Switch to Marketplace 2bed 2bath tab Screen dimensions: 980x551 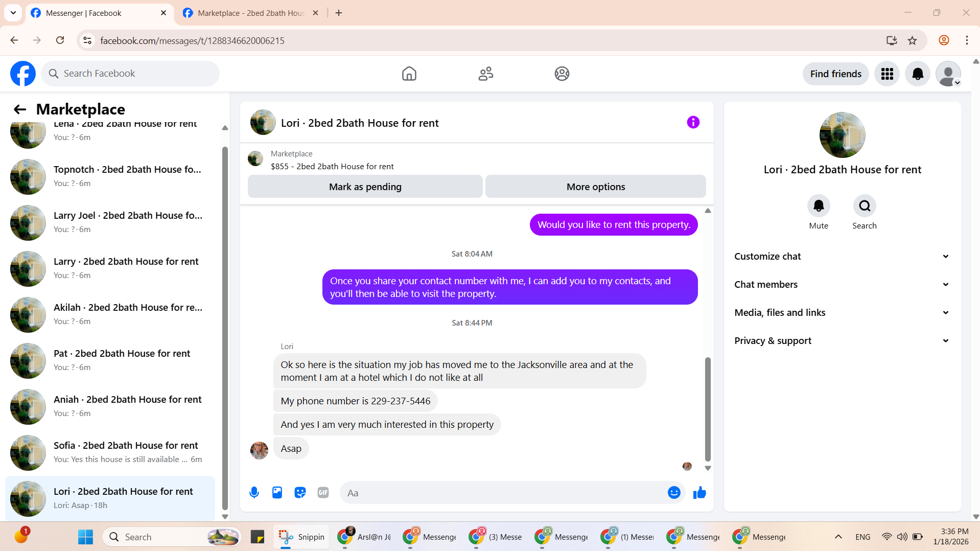click(x=251, y=13)
